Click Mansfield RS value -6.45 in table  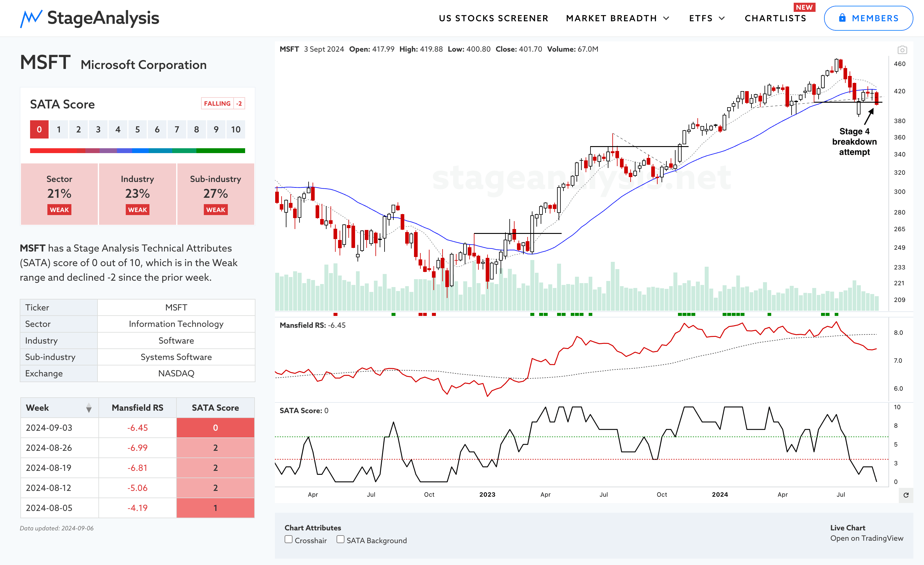coord(137,428)
